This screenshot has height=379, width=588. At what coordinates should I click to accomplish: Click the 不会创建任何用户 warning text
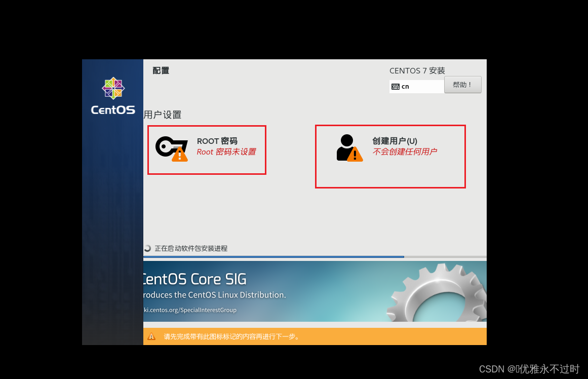[405, 151]
